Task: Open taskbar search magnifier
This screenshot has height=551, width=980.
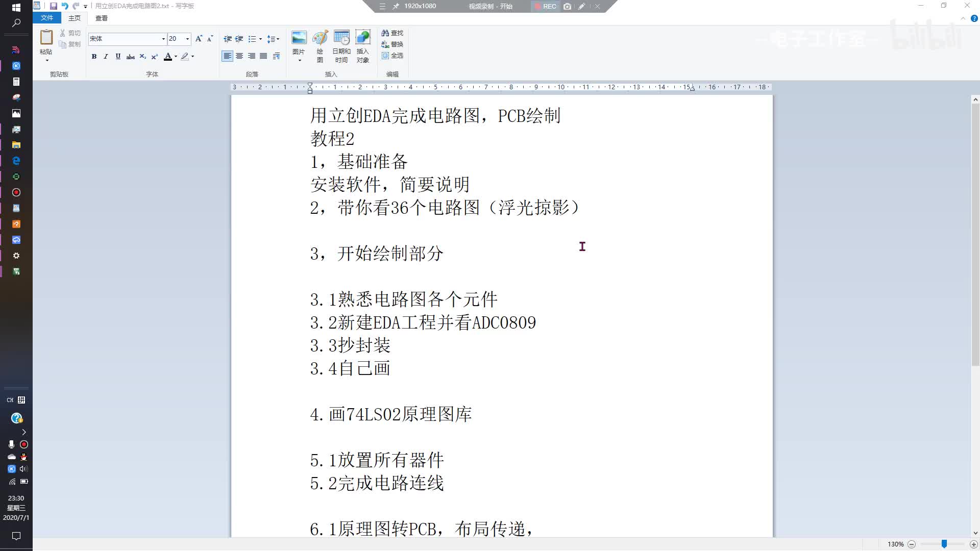Action: point(16,23)
